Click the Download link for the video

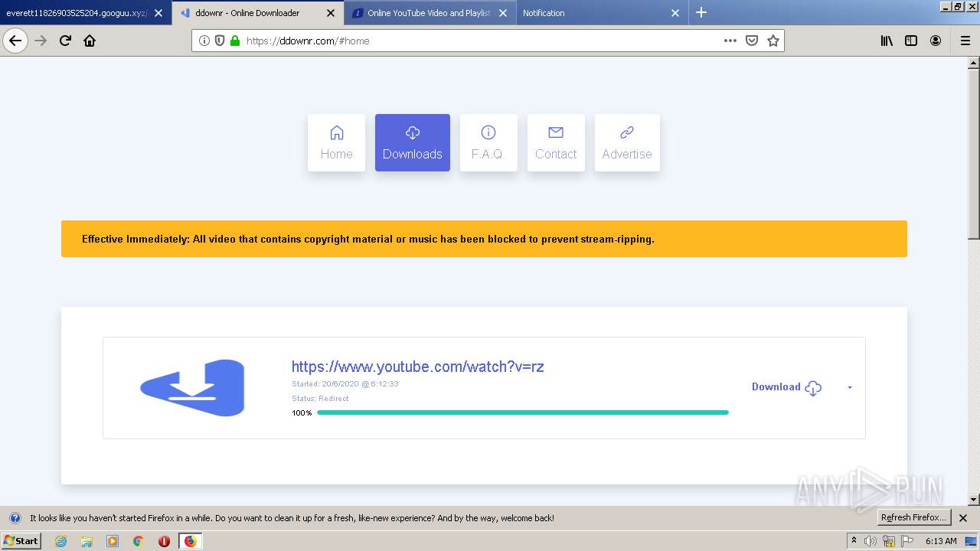(x=776, y=387)
